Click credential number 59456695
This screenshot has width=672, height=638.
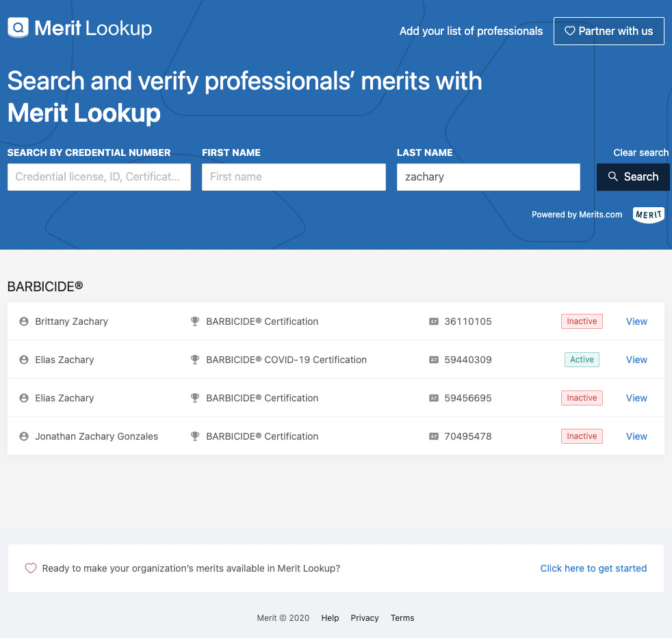[467, 398]
